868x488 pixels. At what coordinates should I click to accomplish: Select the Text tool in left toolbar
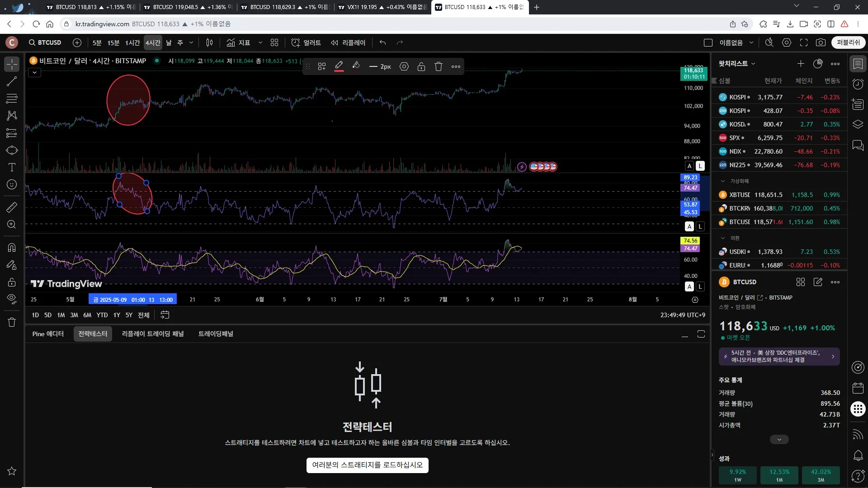tap(12, 167)
